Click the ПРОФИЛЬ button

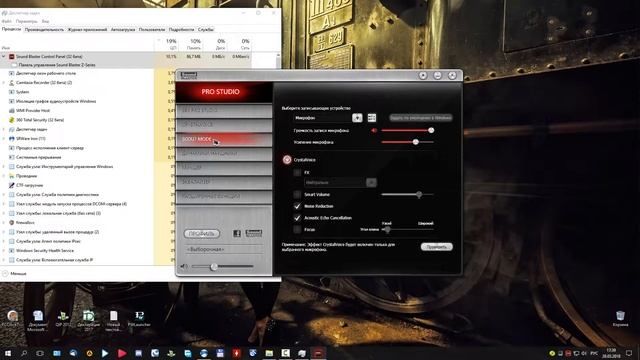point(202,234)
